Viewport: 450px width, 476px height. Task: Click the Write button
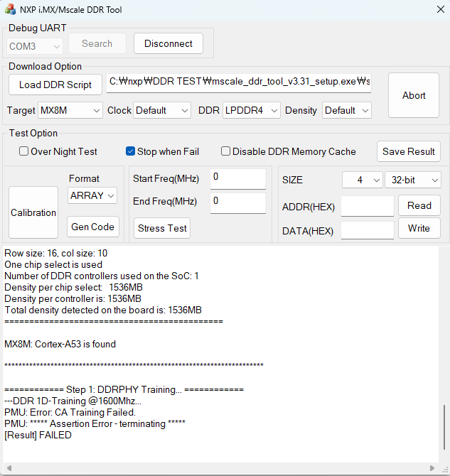point(419,228)
